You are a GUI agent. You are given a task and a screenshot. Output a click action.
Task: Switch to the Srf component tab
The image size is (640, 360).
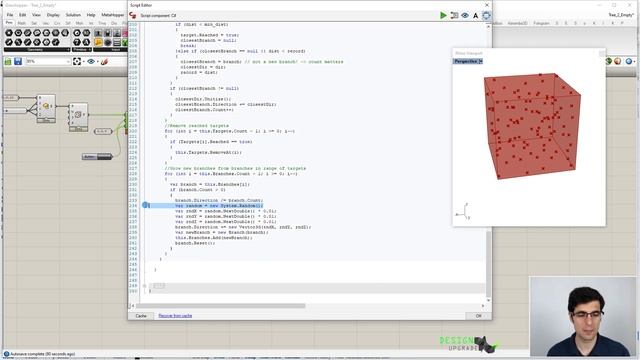[68, 23]
